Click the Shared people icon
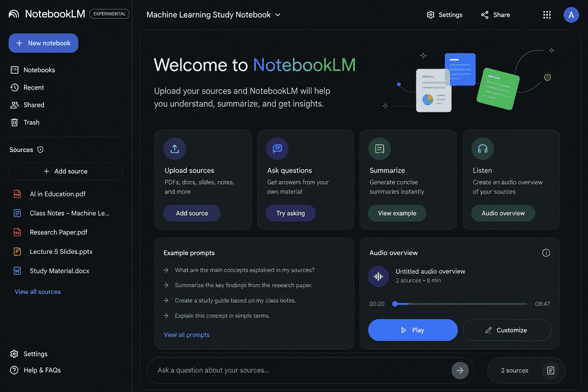The width and height of the screenshot is (588, 392). pos(14,105)
